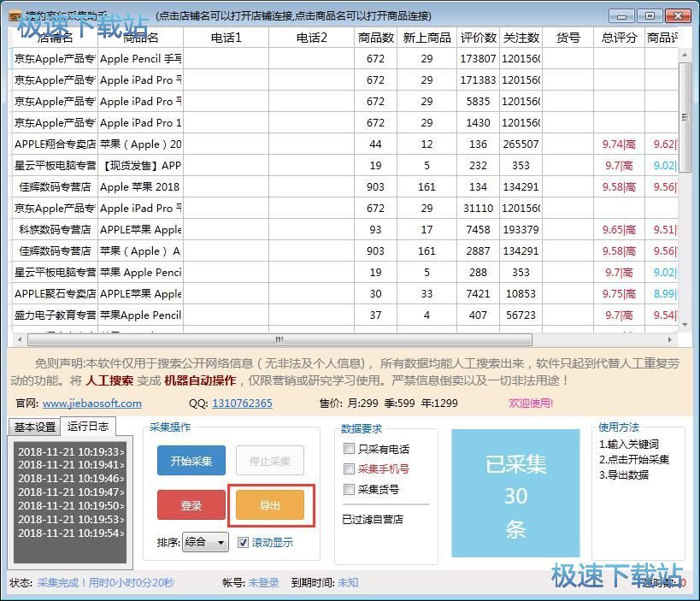700x601 pixels.
Task: Click the 关注数 column header
Action: [x=521, y=38]
